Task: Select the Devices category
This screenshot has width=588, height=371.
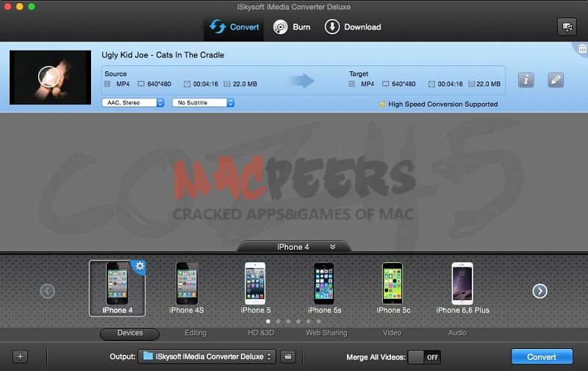Action: click(130, 333)
